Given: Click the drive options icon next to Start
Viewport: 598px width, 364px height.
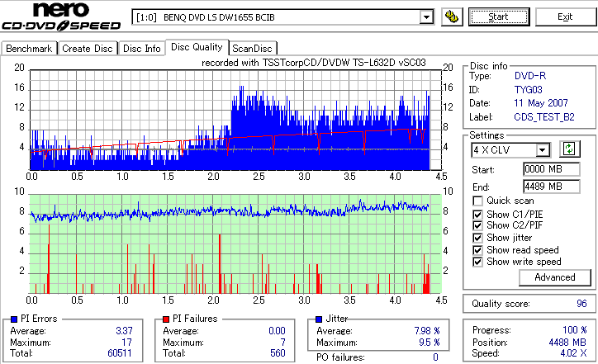Looking at the screenshot, I should [x=452, y=17].
